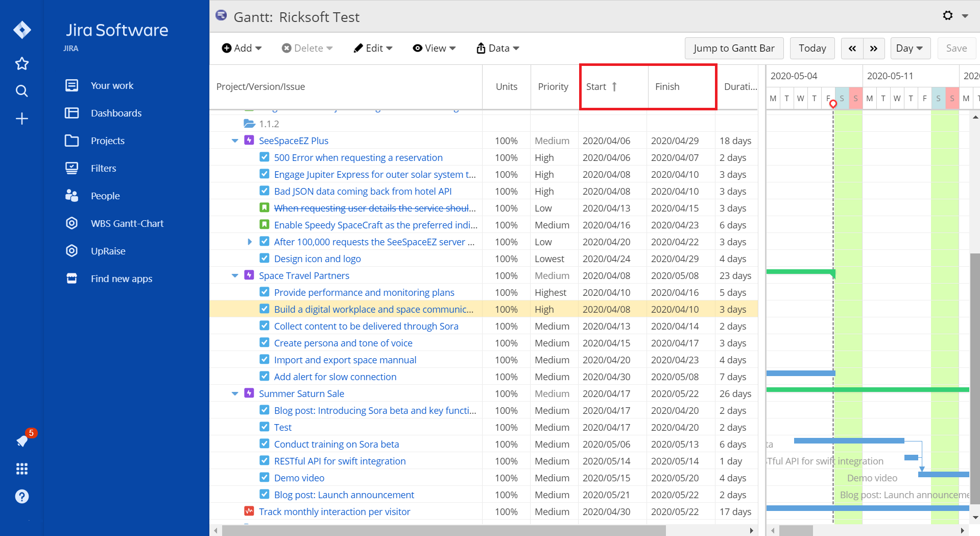Image resolution: width=980 pixels, height=536 pixels.
Task: Click the next period double-arrow button
Action: [x=874, y=48]
